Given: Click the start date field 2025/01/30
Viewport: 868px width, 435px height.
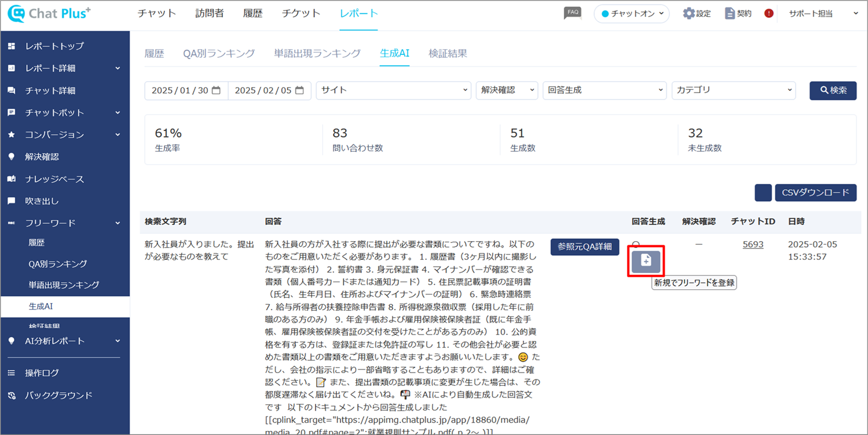Looking at the screenshot, I should coord(186,90).
